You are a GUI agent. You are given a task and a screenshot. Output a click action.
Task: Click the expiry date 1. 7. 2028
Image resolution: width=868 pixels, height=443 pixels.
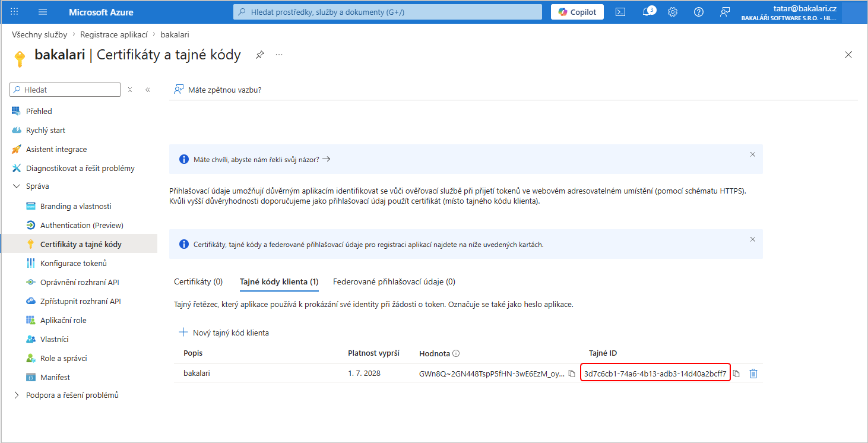364,374
